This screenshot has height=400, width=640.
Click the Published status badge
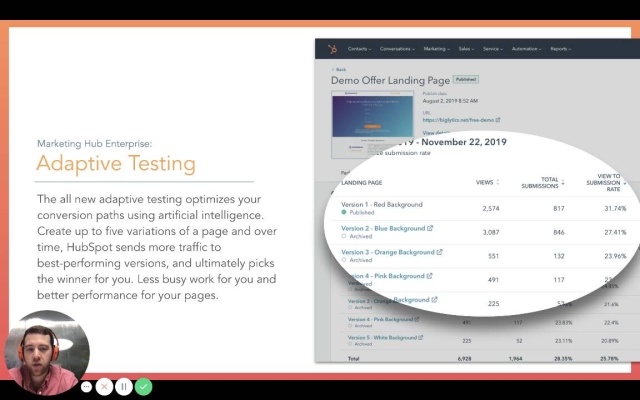[x=466, y=80]
